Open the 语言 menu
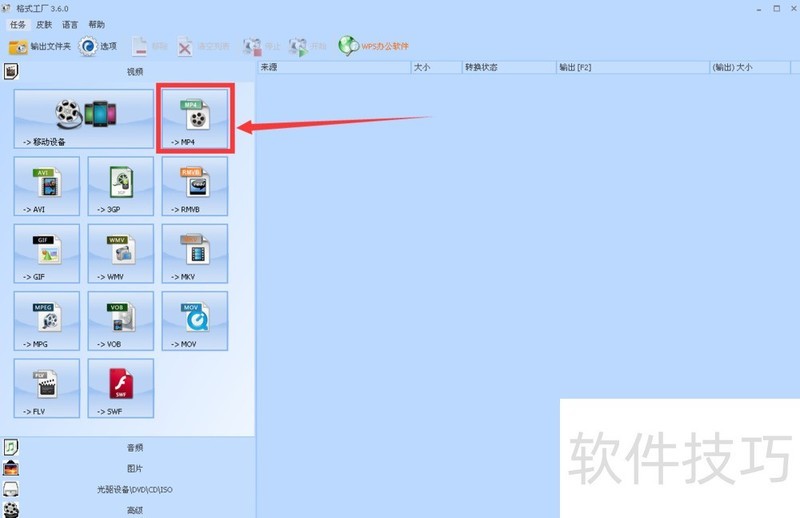The height and width of the screenshot is (518, 800). click(70, 24)
